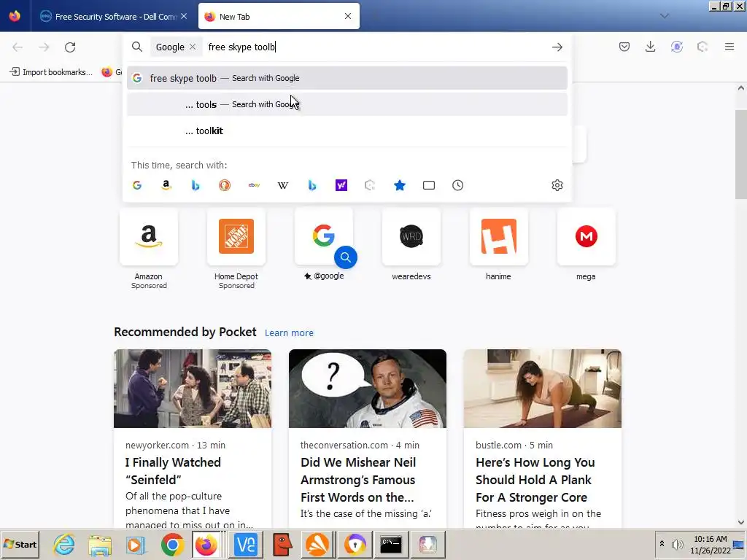Choose the '... toolkit' search suggestion
747x560 pixels.
(x=347, y=131)
